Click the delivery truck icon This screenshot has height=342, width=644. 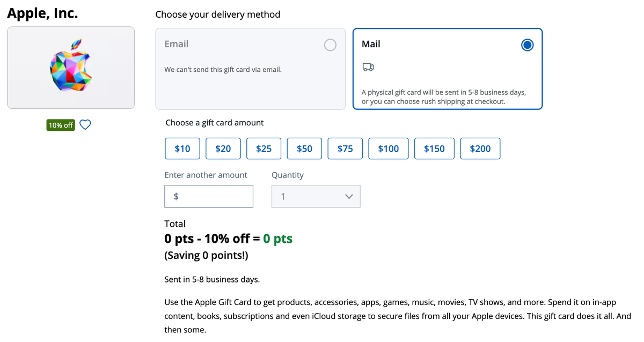pyautogui.click(x=368, y=67)
